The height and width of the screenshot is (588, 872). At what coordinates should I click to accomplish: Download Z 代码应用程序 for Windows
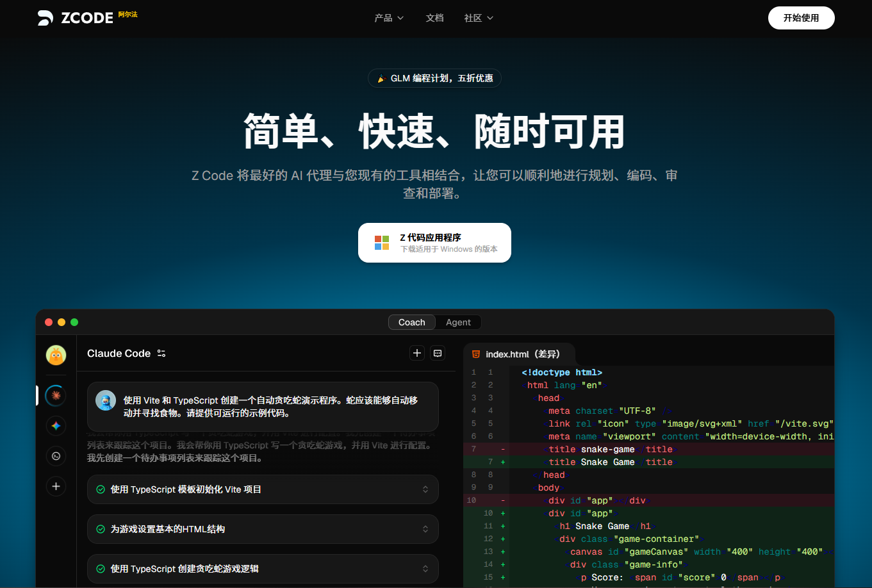point(434,243)
